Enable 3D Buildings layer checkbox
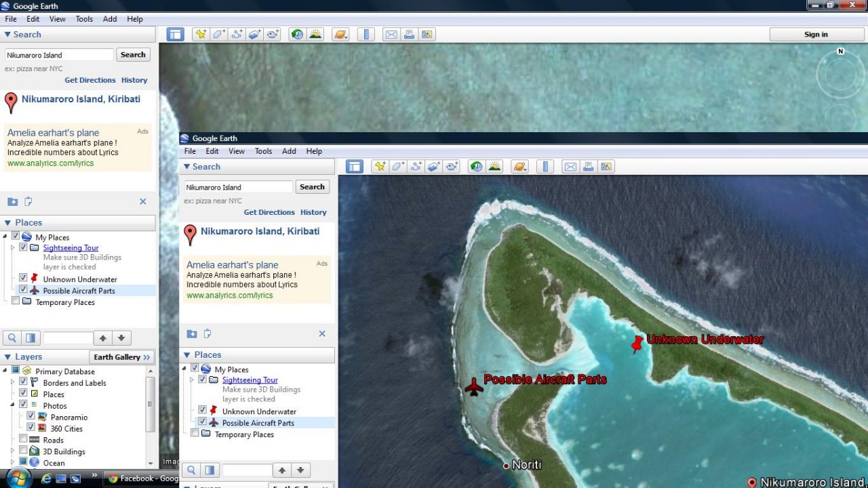The image size is (868, 488). tap(23, 451)
